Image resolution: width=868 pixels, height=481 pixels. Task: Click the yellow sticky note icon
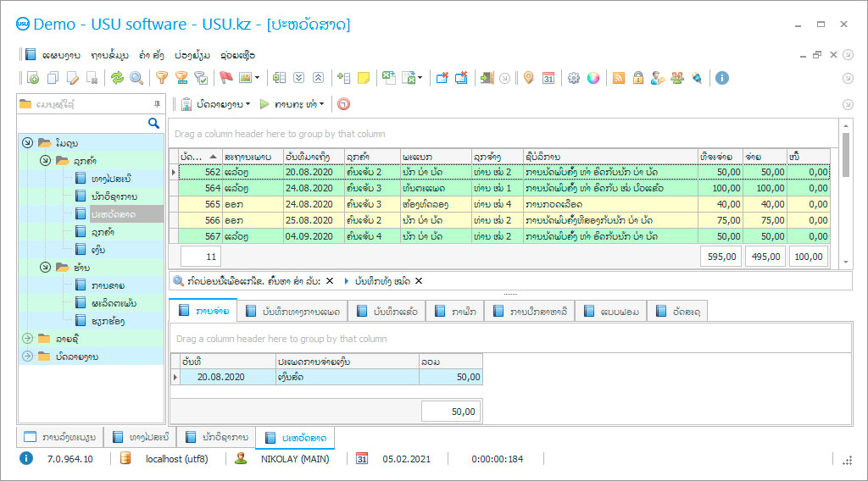click(364, 78)
